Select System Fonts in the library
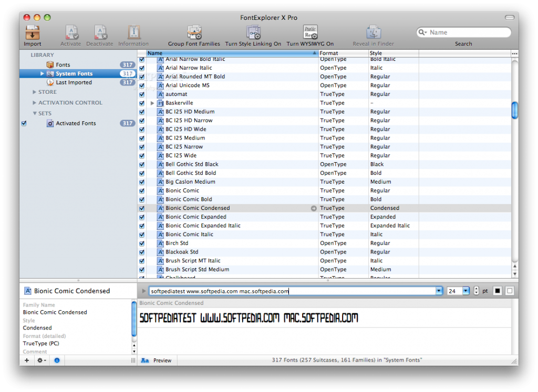 (78, 73)
